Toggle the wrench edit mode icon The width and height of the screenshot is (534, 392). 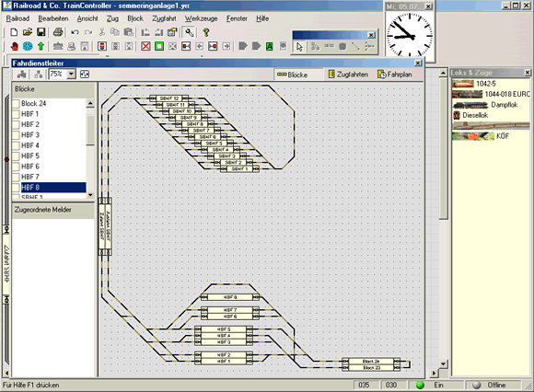coord(189,32)
